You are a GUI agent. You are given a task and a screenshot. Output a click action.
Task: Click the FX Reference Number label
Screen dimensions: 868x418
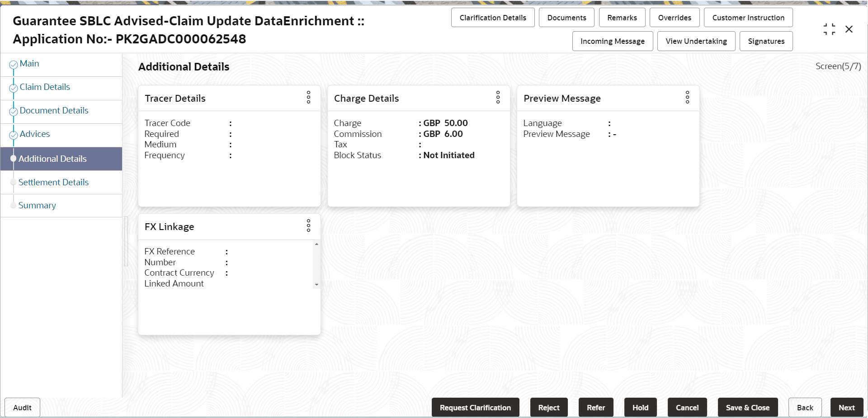(170, 257)
